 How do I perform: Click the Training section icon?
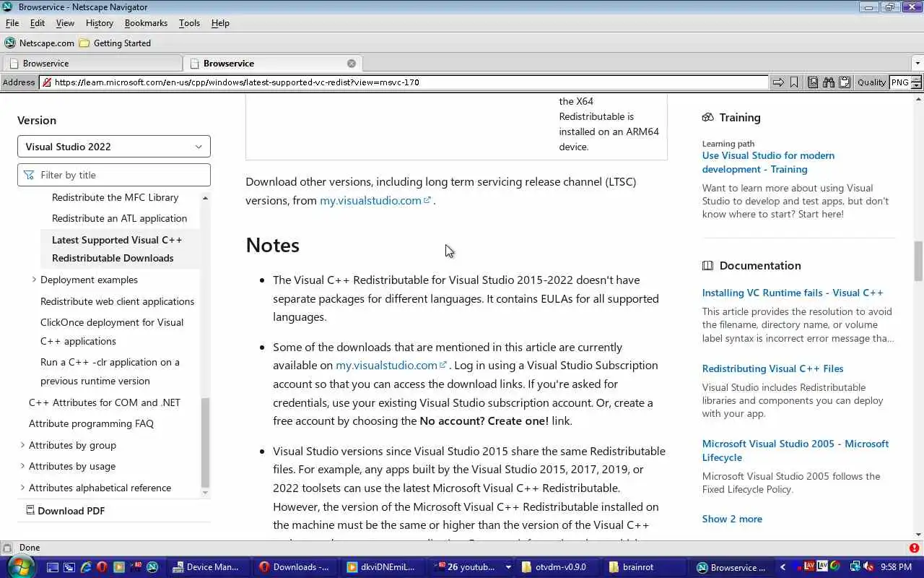coord(707,117)
